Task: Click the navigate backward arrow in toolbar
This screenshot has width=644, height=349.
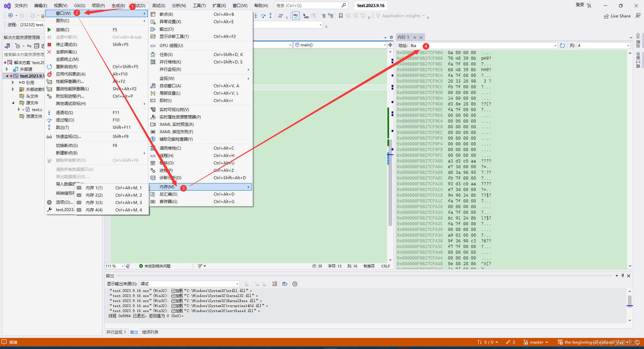Action: click(x=11, y=16)
